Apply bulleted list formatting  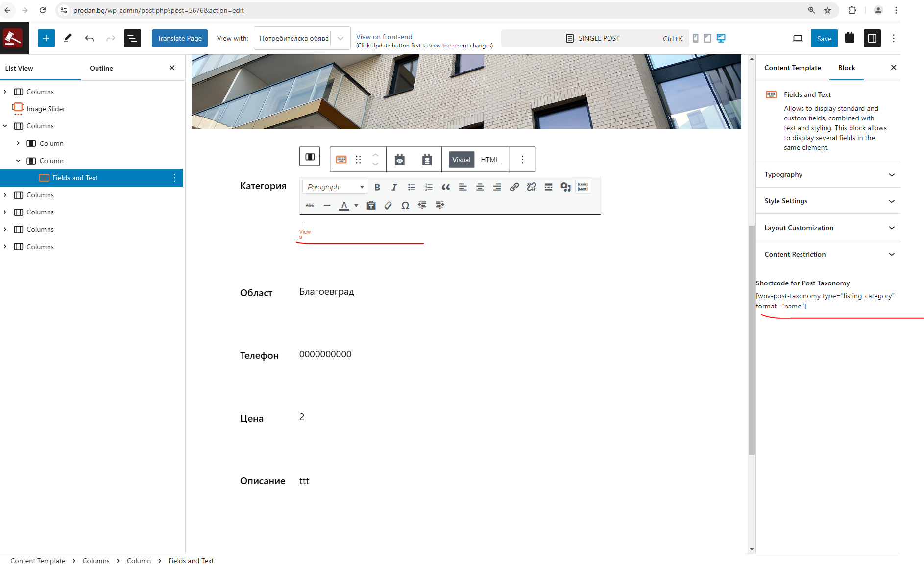pos(412,187)
